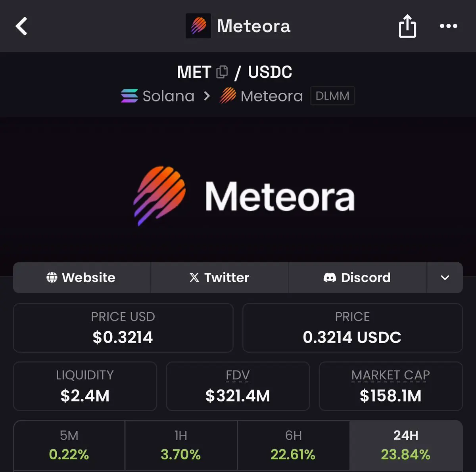Tap the Meteora DEX logo in breadcrumb
Viewport: 476px width, 472px height.
[228, 96]
